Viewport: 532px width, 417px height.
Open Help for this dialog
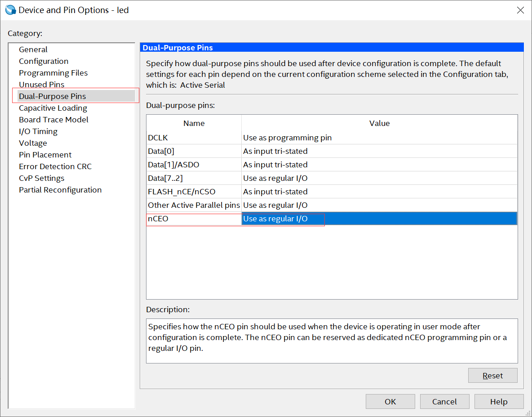(x=499, y=402)
